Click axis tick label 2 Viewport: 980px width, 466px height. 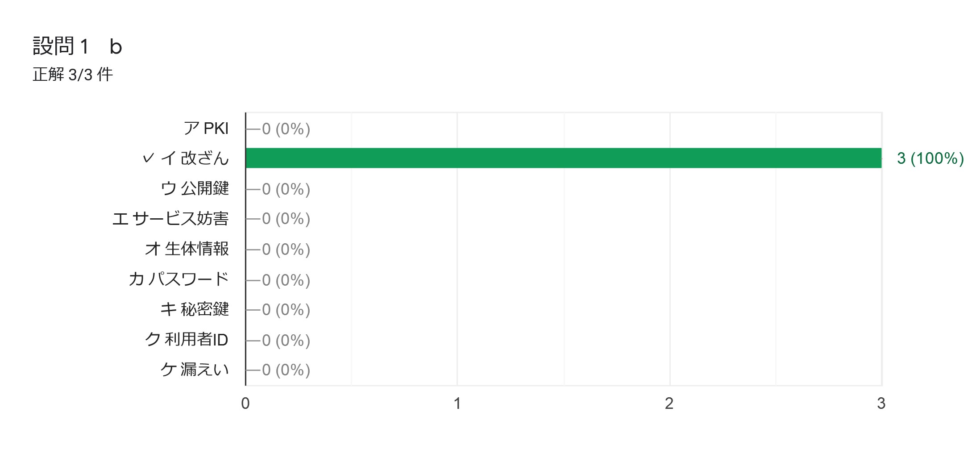point(669,404)
